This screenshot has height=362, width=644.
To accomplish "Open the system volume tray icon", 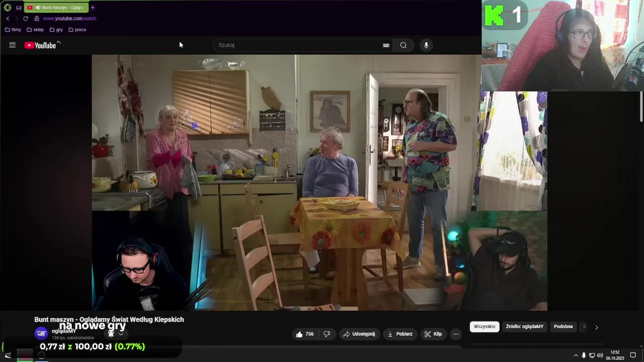I will tap(600, 355).
